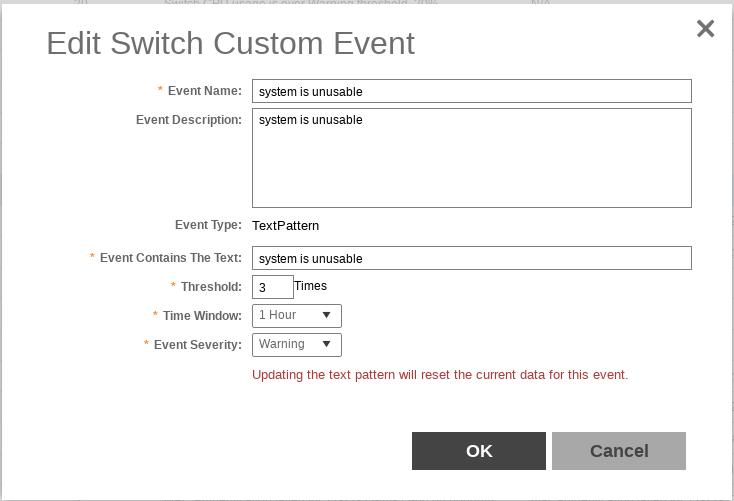Click the Edit Switch Custom Event title
Viewport: 734px width, 501px height.
pyautogui.click(x=231, y=44)
